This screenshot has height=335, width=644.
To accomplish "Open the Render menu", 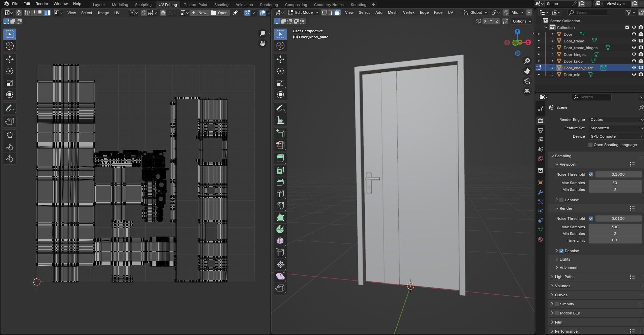I will click(42, 4).
